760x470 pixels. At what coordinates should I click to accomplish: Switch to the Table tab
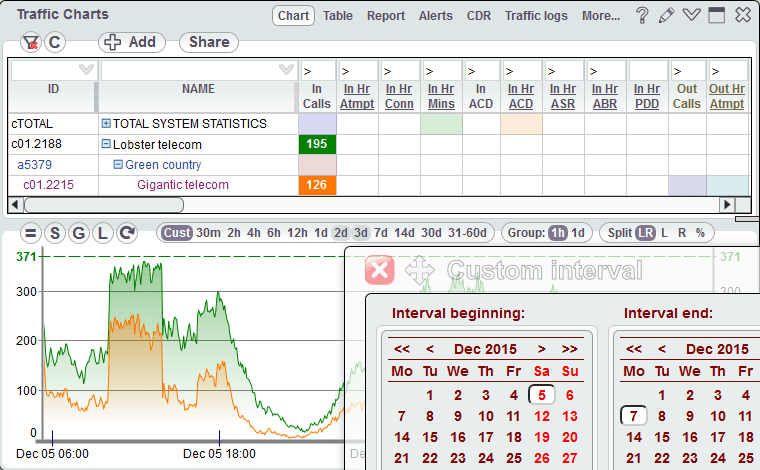[x=338, y=16]
